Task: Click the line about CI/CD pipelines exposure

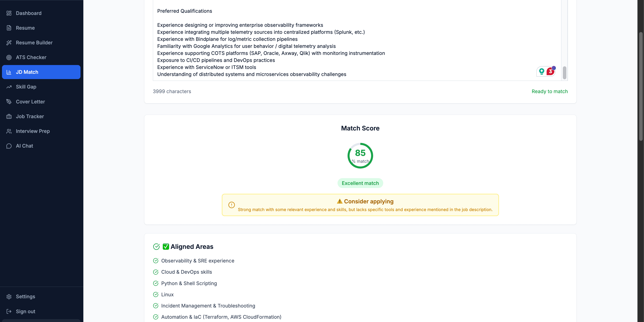Action: [x=216, y=60]
